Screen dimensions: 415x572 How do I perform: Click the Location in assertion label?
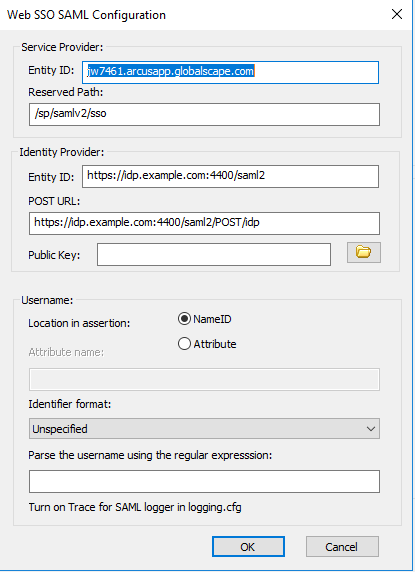point(79,323)
